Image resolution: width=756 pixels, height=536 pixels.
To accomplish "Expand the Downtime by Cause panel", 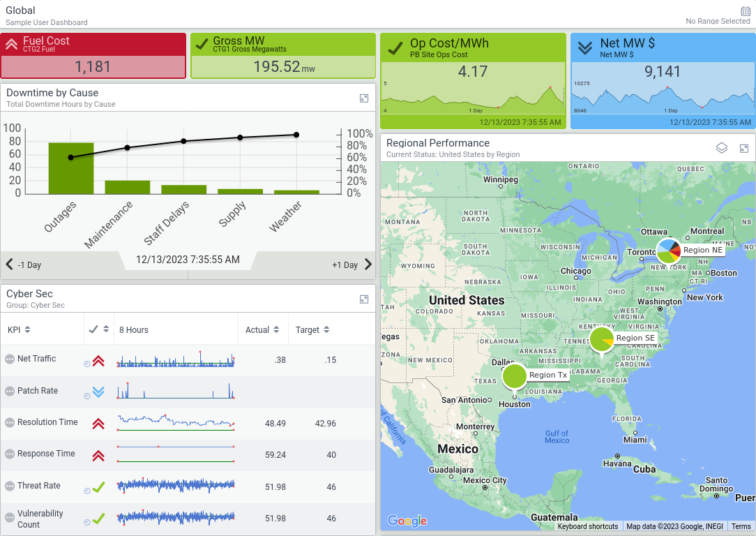I will point(364,98).
